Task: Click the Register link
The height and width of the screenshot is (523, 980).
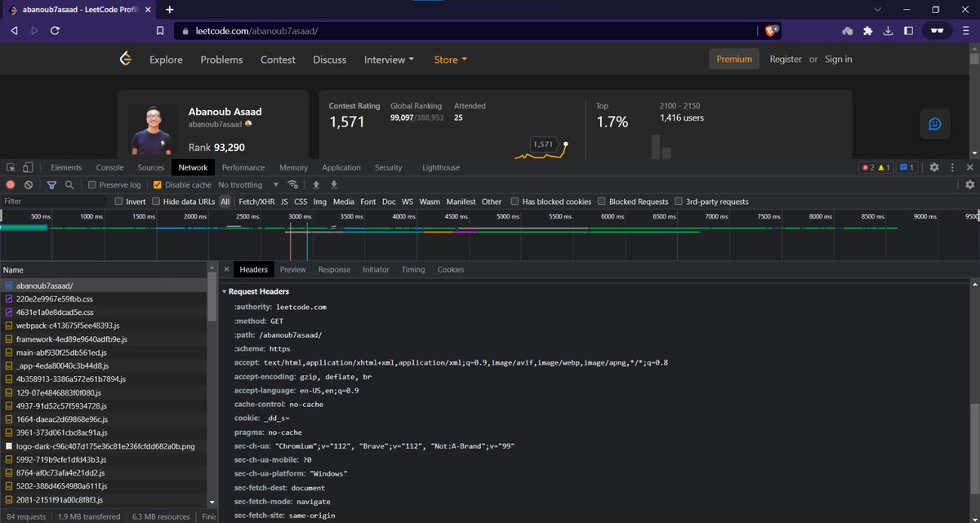Action: click(786, 59)
